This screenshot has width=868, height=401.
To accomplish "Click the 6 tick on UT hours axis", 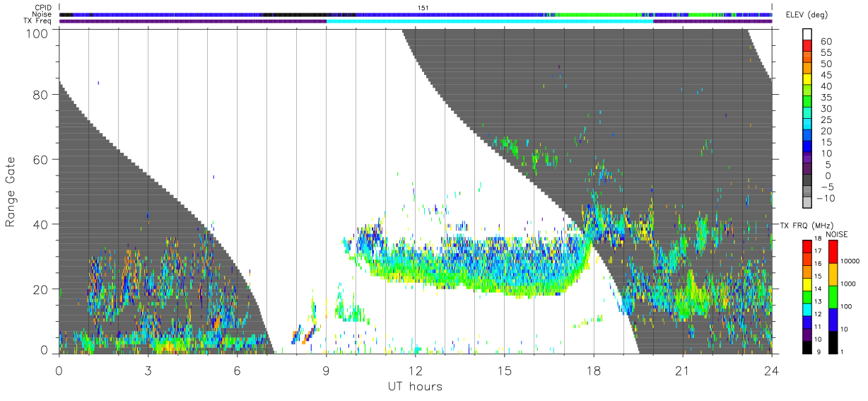I will click(x=237, y=370).
